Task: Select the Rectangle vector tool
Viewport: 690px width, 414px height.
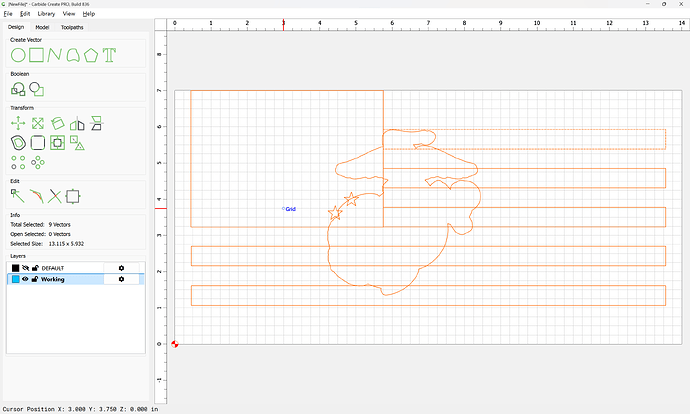Action: pos(37,55)
